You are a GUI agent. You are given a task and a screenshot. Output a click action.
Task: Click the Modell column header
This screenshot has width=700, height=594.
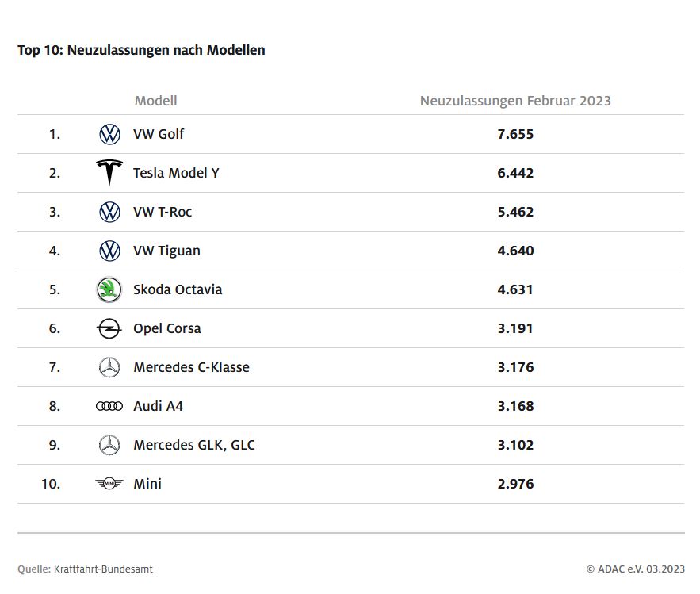156,101
